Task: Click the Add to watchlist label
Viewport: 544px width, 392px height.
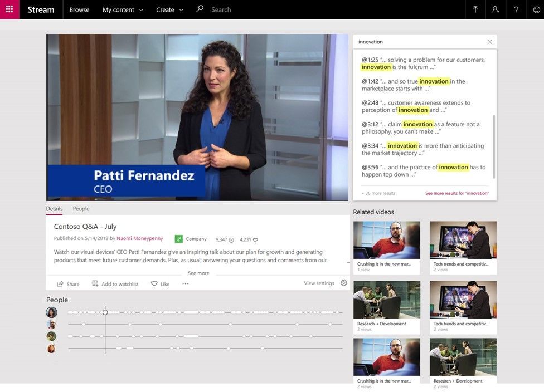Action: point(120,284)
